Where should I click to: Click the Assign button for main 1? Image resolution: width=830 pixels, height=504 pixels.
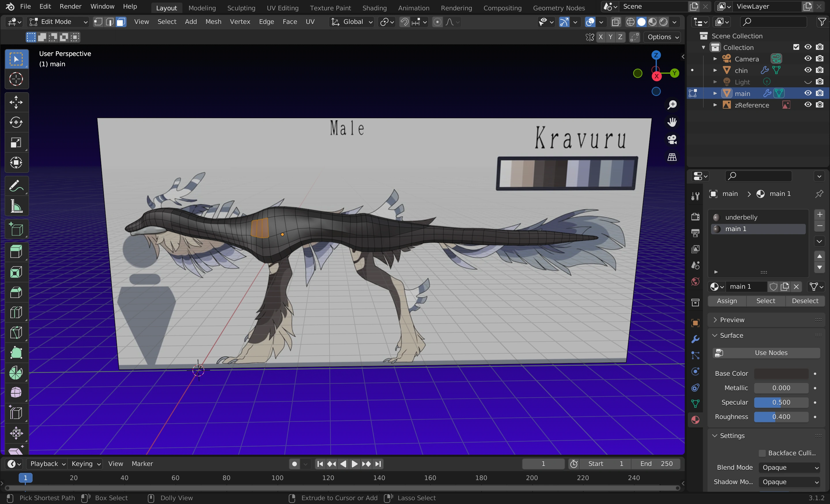point(726,301)
